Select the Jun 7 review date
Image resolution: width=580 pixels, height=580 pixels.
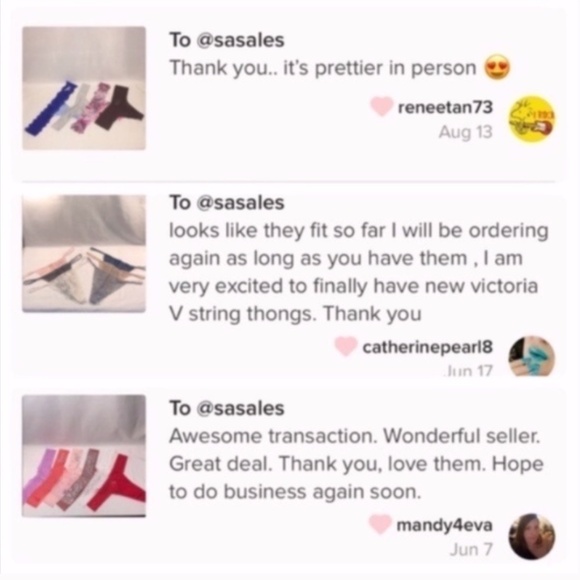(471, 550)
